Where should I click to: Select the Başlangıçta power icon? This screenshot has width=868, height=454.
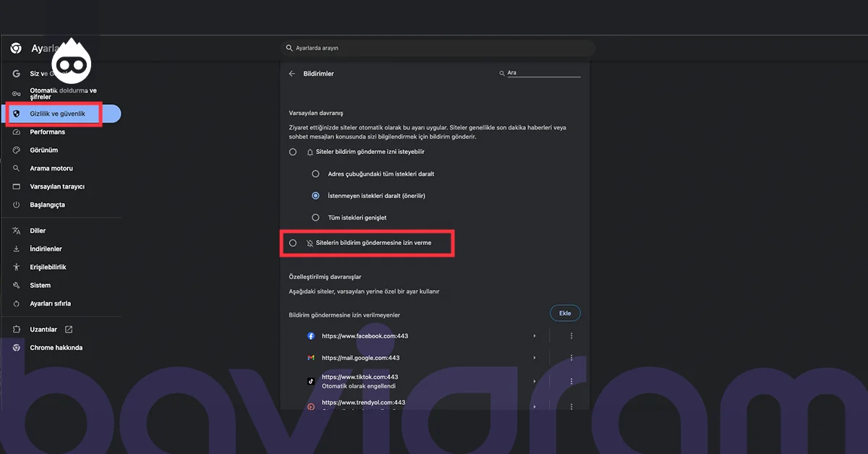click(16, 204)
